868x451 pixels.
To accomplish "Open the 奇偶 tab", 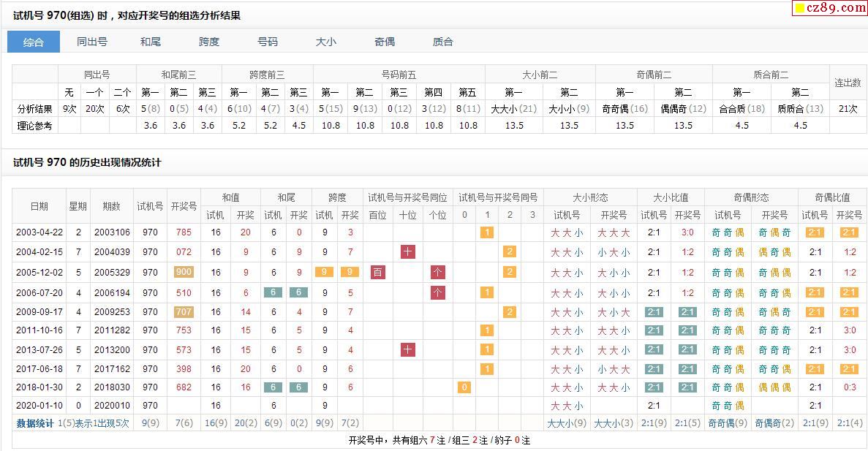I will (385, 42).
